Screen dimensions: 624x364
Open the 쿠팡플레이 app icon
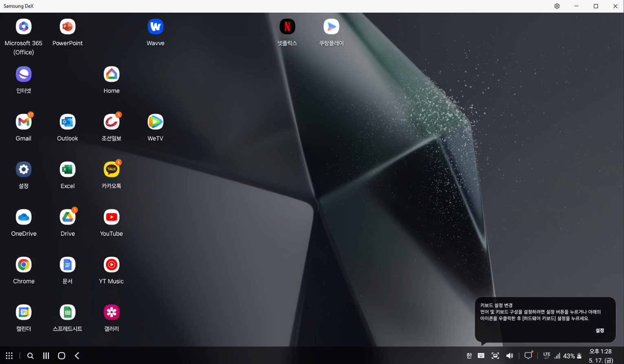pyautogui.click(x=332, y=27)
